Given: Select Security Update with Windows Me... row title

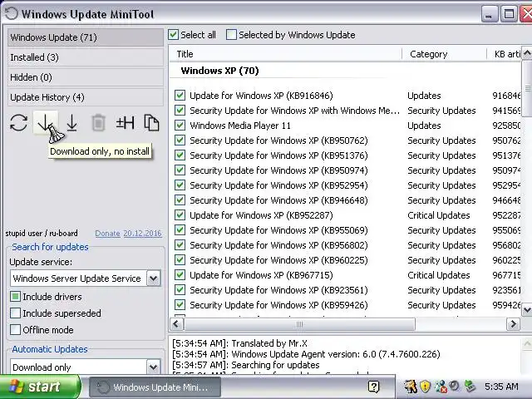Looking at the screenshot, I should 294,111.
